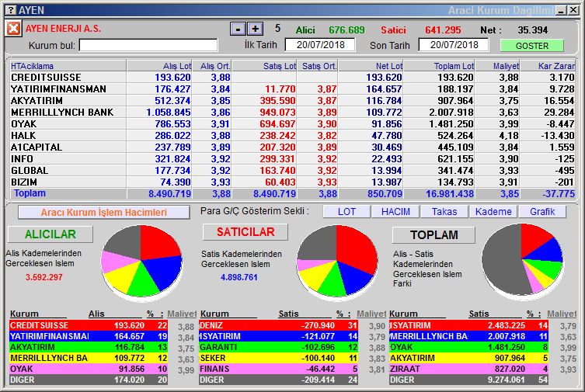
Task: Click gray DIGER row with 174.020
Action: point(89,380)
